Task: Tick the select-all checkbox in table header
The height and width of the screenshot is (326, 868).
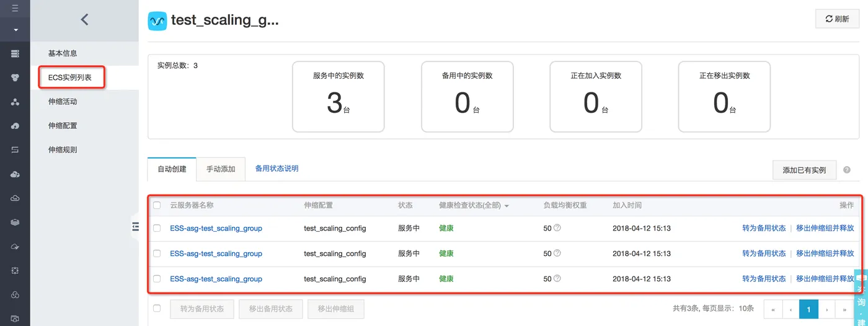Action: (x=157, y=205)
